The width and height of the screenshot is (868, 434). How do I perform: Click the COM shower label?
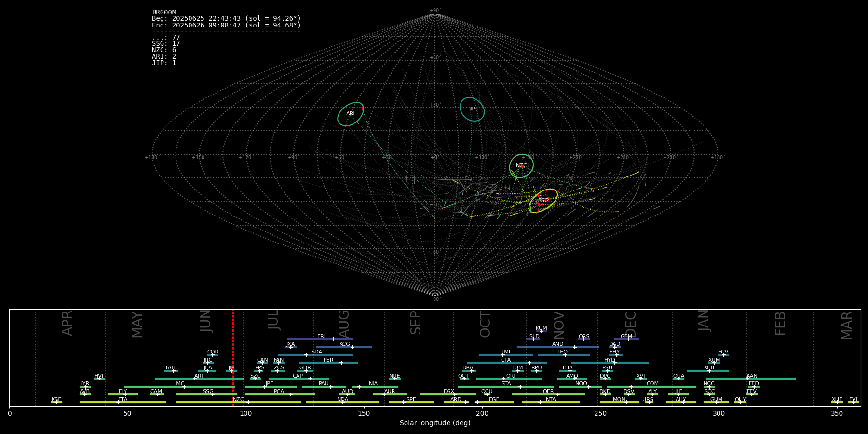(652, 384)
